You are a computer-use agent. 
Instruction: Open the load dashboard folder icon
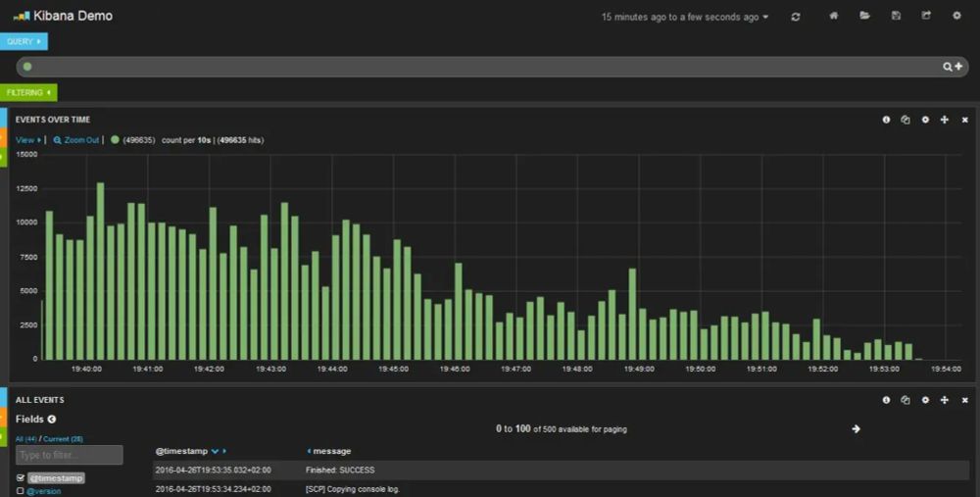tap(864, 16)
